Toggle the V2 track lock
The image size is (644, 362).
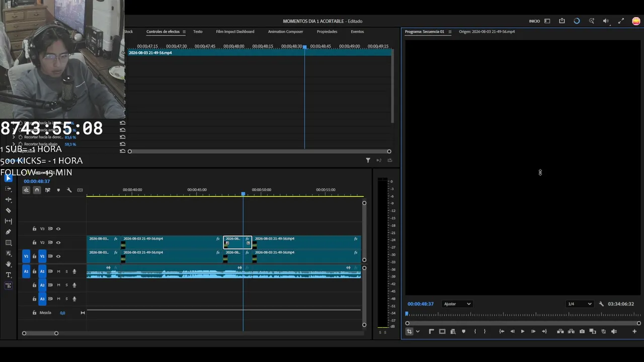(x=34, y=242)
